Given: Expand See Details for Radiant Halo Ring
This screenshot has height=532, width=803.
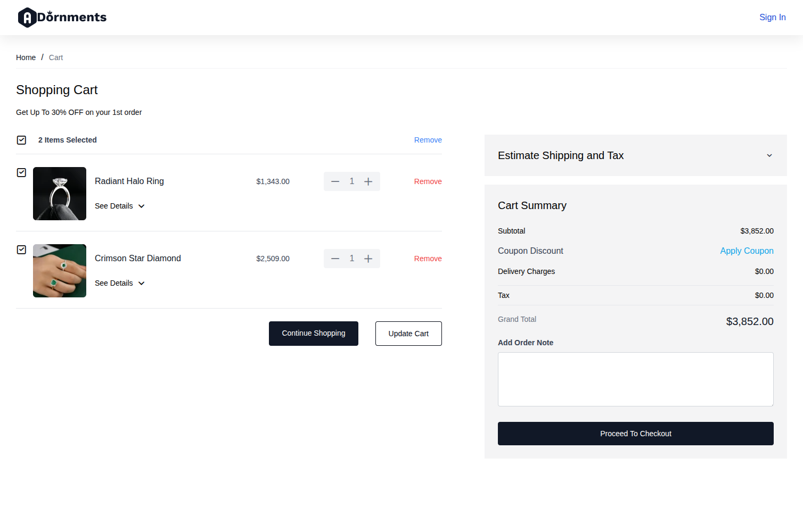Looking at the screenshot, I should [x=119, y=206].
